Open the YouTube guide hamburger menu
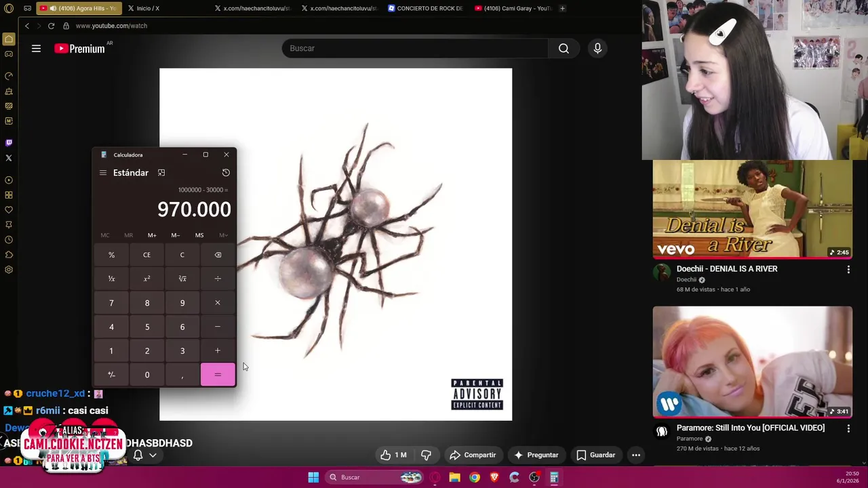The height and width of the screenshot is (488, 868). 36,48
